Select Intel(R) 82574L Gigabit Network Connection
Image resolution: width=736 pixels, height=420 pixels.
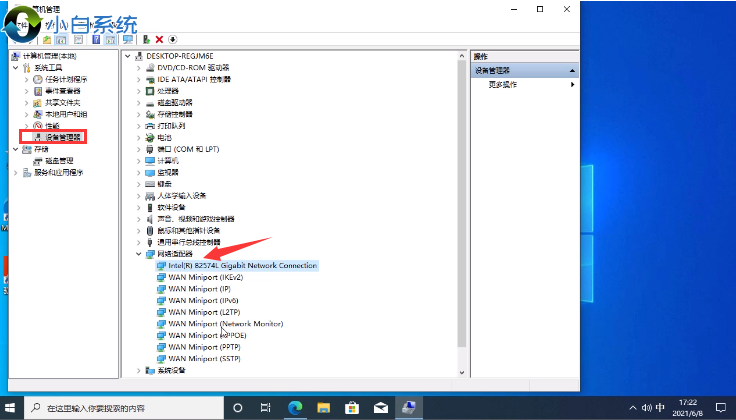pyautogui.click(x=242, y=266)
